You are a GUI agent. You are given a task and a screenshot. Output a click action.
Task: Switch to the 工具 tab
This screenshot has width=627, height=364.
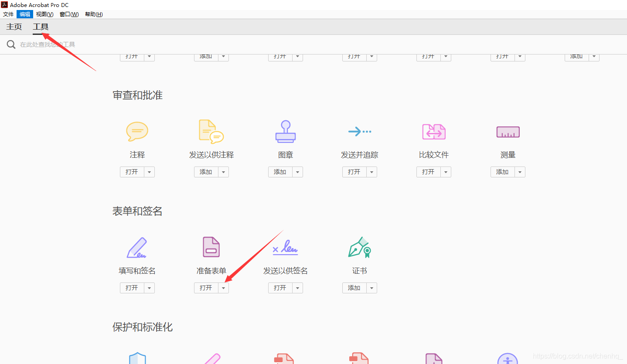click(41, 27)
